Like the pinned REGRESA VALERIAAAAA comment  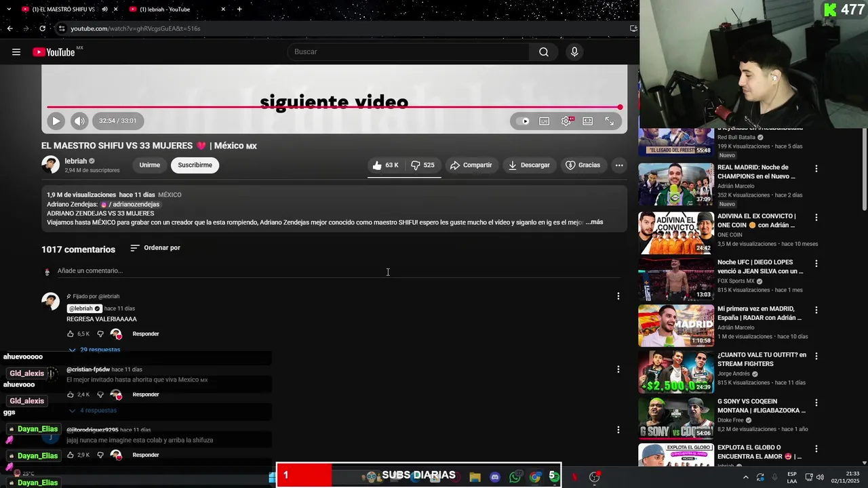click(x=70, y=334)
